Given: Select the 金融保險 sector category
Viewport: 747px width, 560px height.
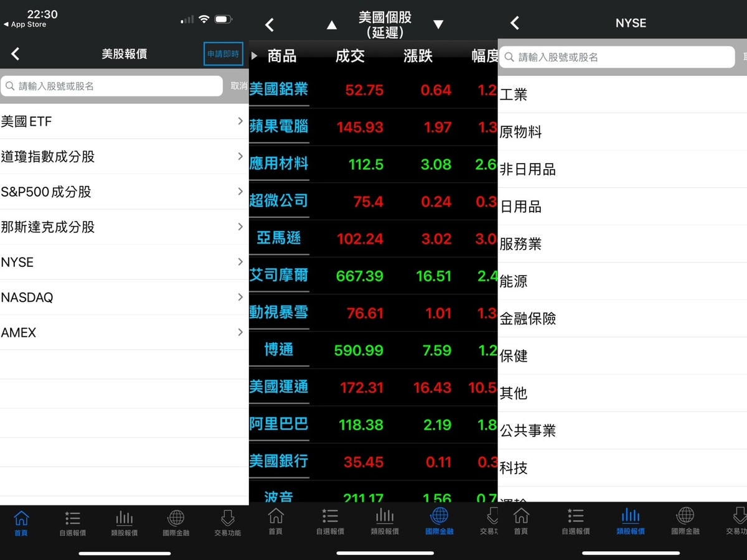Looking at the screenshot, I should coord(622,319).
